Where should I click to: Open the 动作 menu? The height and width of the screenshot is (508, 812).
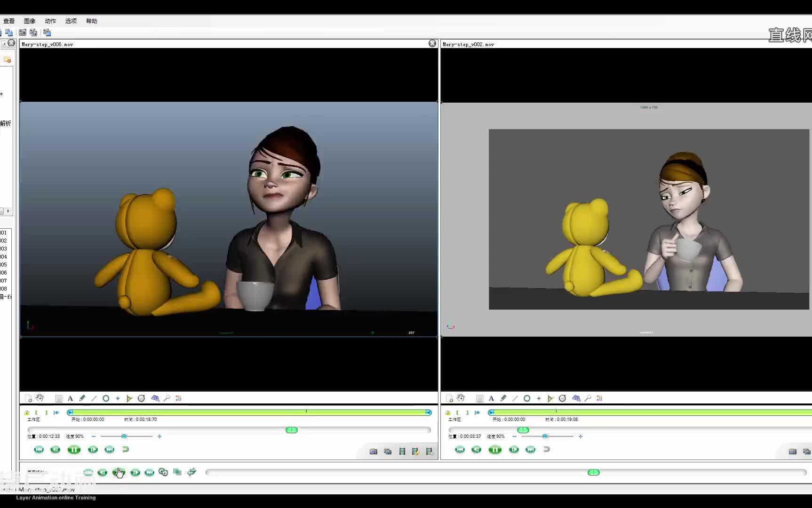50,21
